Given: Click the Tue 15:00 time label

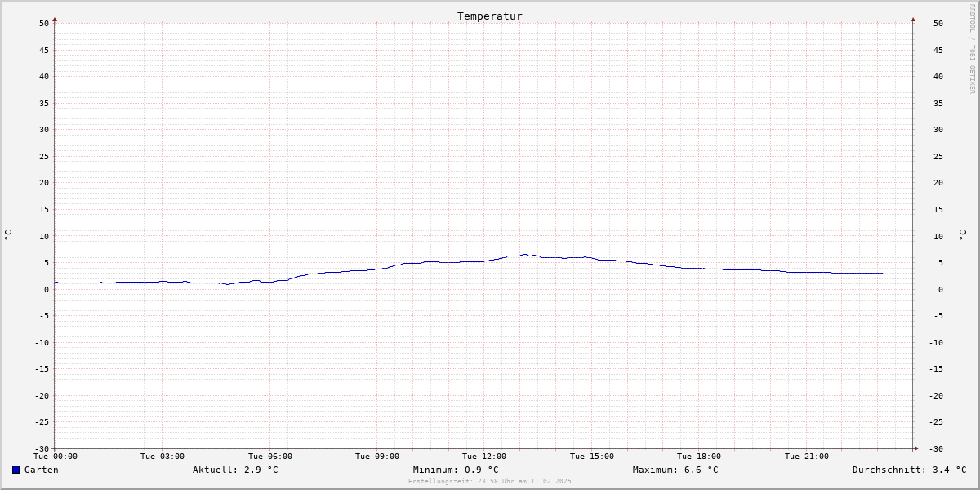Looking at the screenshot, I should [592, 457].
